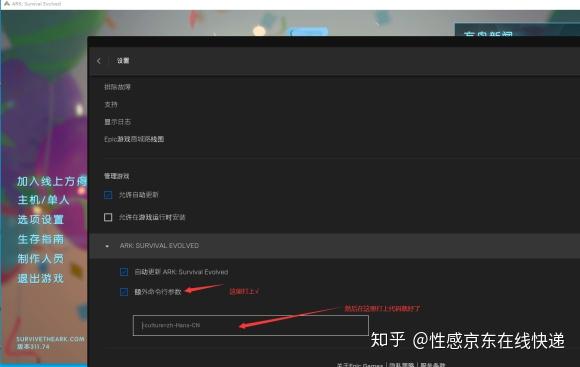The image size is (580, 367).
Task: Toggle 自动更新 ARK: Survival Evolved checkbox
Action: tap(124, 272)
